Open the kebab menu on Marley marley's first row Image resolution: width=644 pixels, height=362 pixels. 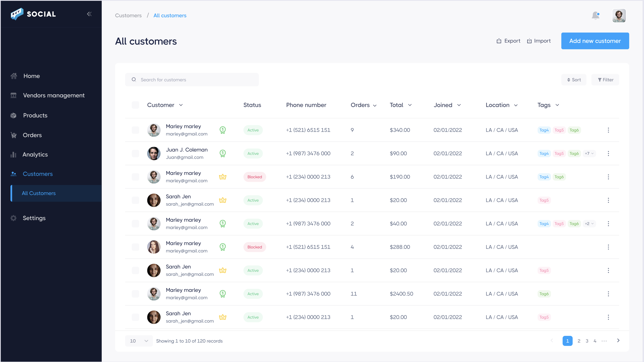tap(608, 130)
